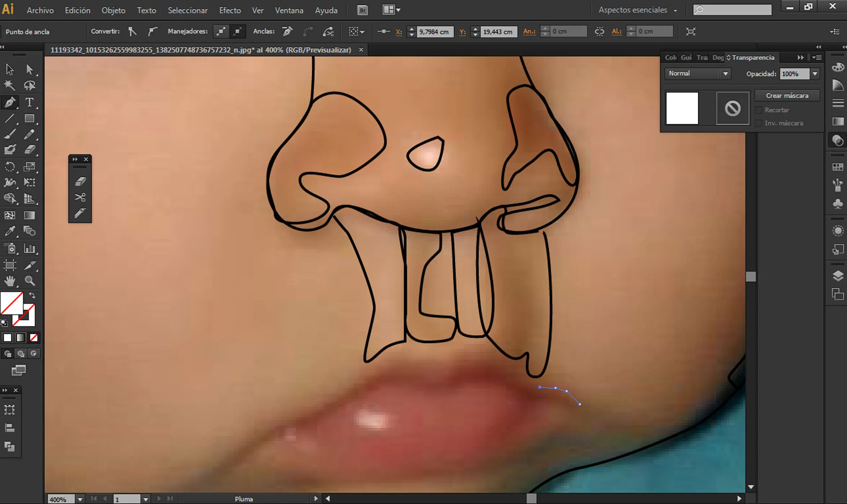Enable the Recortar checkbox
Image resolution: width=847 pixels, height=504 pixels.
(758, 110)
